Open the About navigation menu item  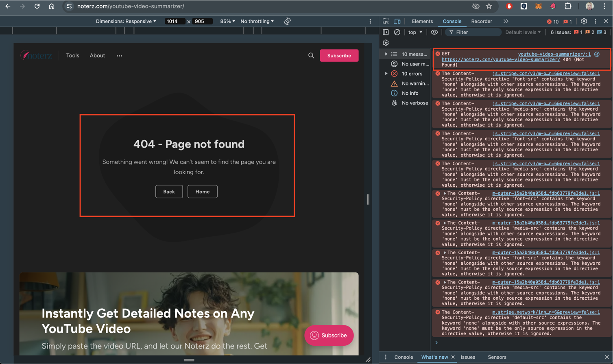(x=97, y=56)
